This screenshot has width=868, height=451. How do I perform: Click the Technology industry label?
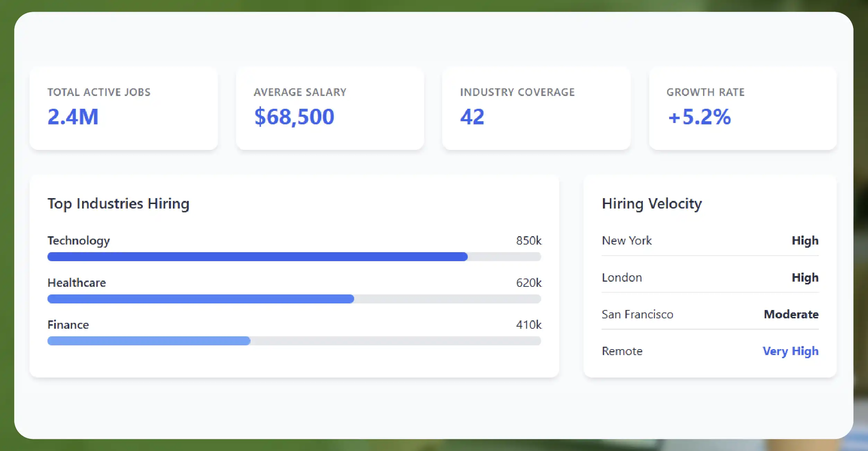[79, 241]
